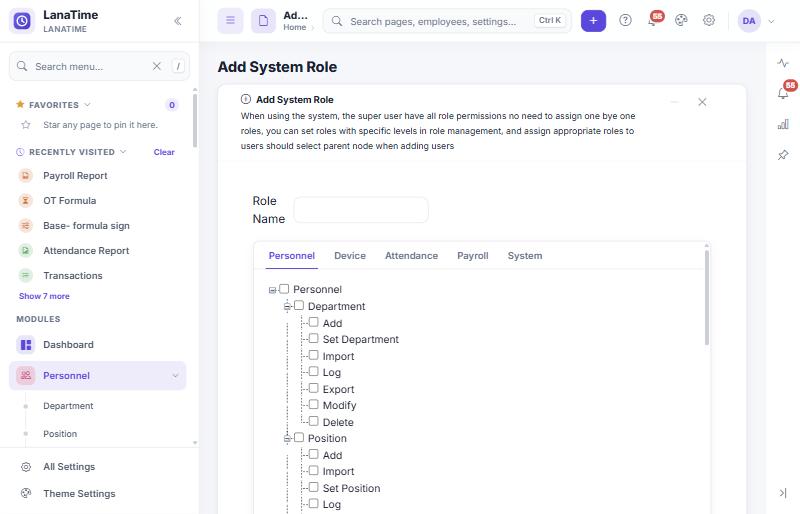Open Position in sidebar submenu

click(60, 434)
